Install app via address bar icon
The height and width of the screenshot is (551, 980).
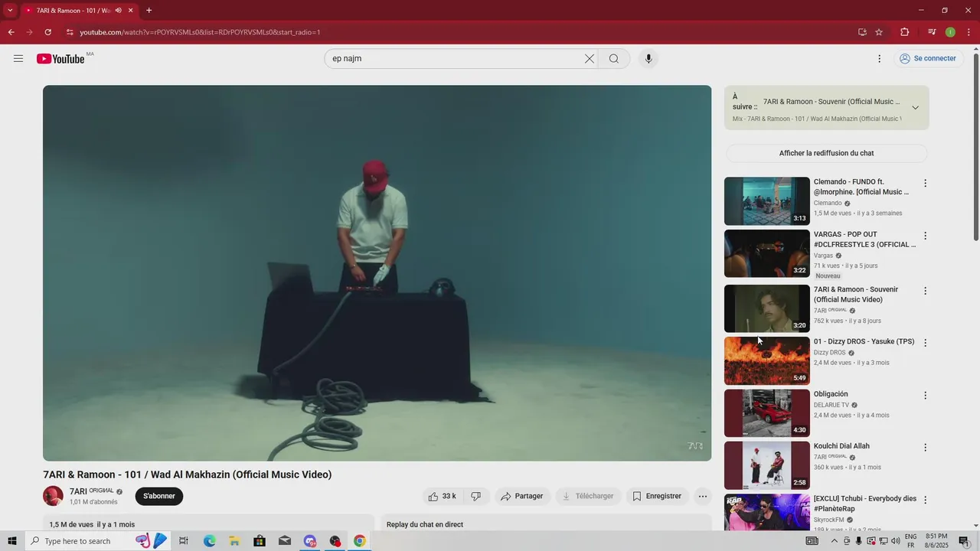[x=862, y=32]
